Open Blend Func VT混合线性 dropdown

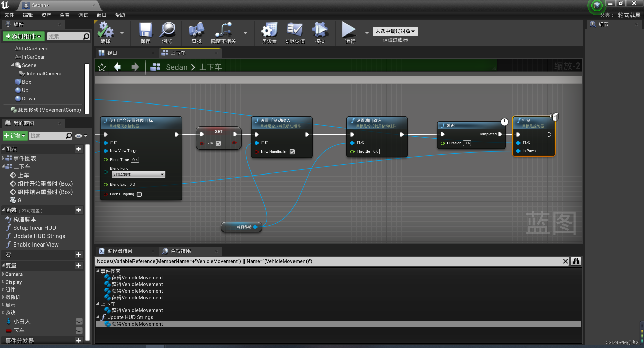click(x=139, y=175)
